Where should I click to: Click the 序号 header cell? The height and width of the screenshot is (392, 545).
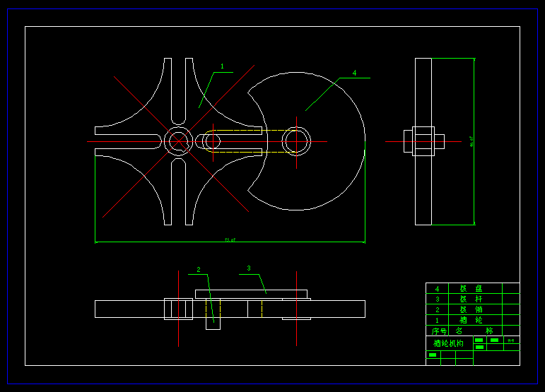pyautogui.click(x=439, y=331)
